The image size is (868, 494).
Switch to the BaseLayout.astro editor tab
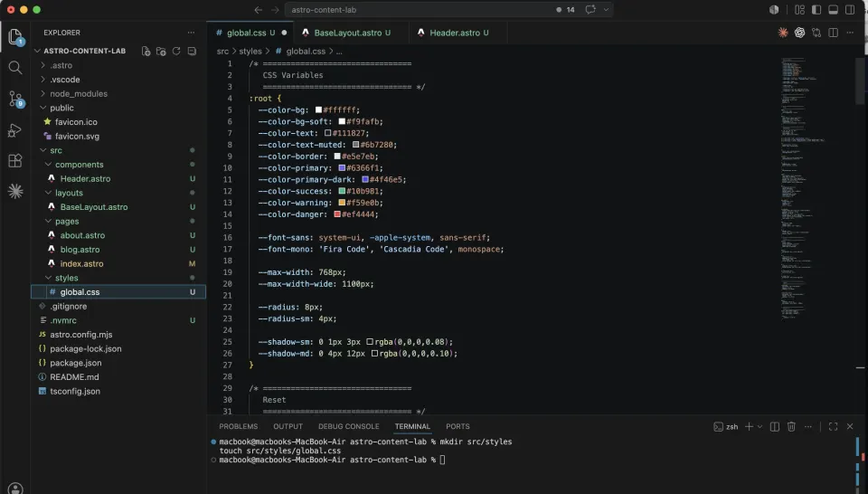[x=352, y=33]
